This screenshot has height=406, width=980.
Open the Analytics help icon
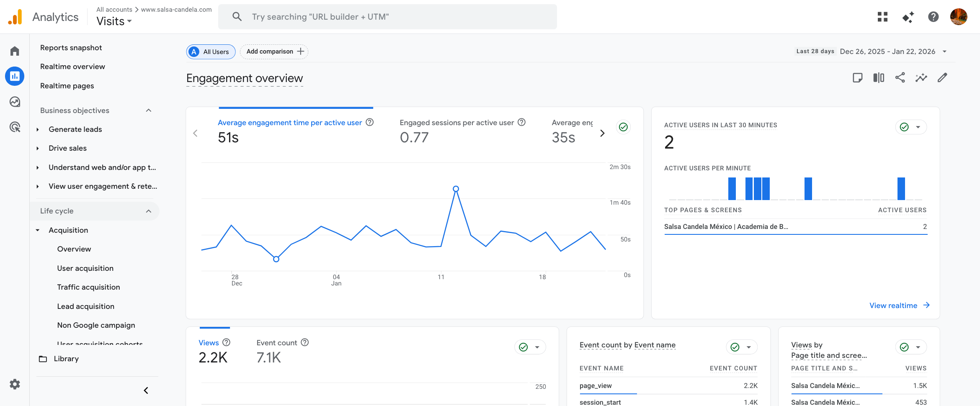[933, 17]
